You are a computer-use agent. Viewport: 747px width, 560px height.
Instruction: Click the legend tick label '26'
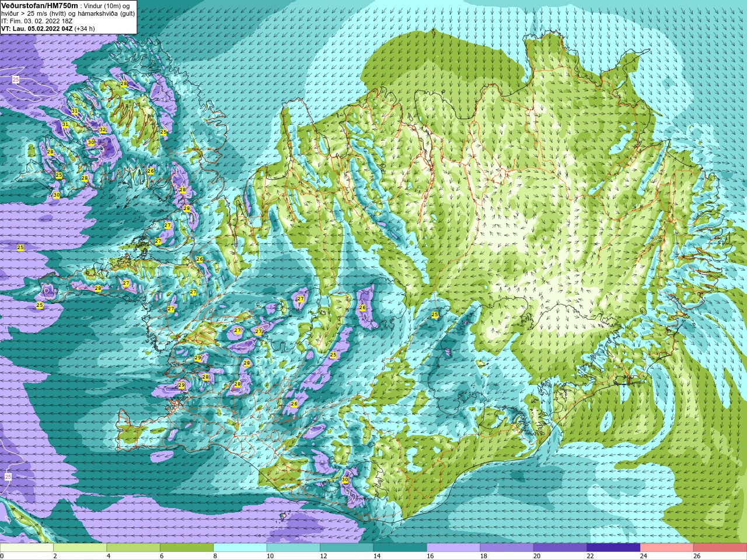click(x=697, y=556)
